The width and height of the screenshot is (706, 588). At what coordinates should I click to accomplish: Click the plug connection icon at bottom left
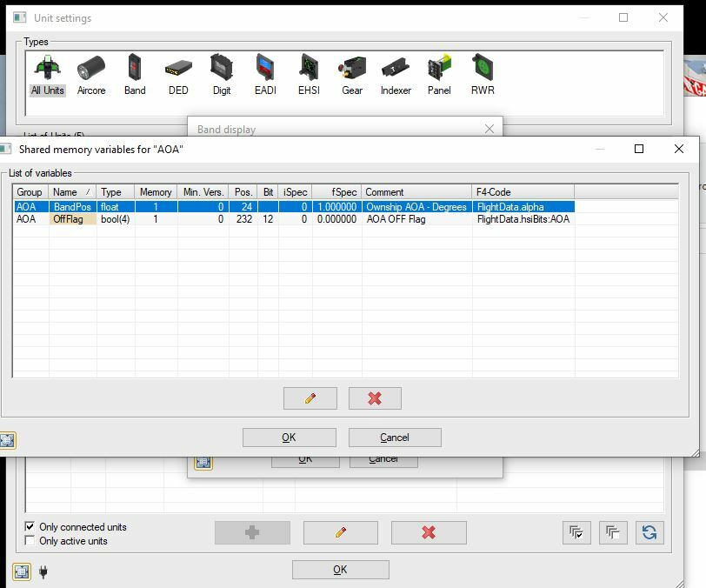43,571
